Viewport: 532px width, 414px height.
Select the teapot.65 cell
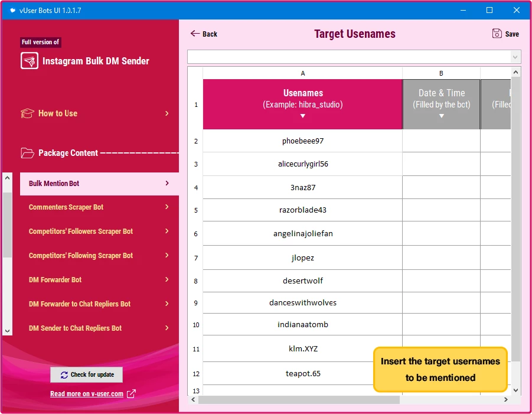click(303, 374)
